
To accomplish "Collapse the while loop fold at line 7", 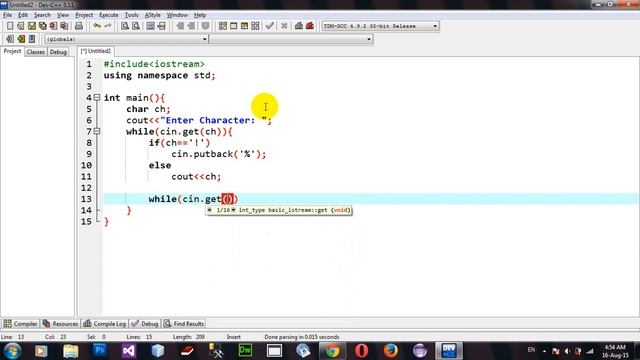I will (97, 131).
